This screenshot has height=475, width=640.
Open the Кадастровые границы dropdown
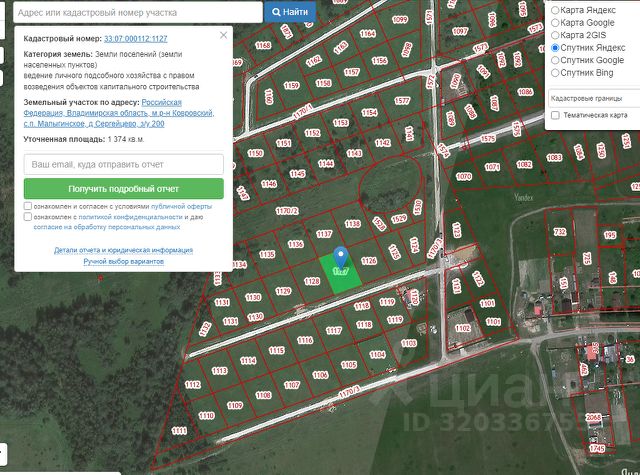(594, 98)
